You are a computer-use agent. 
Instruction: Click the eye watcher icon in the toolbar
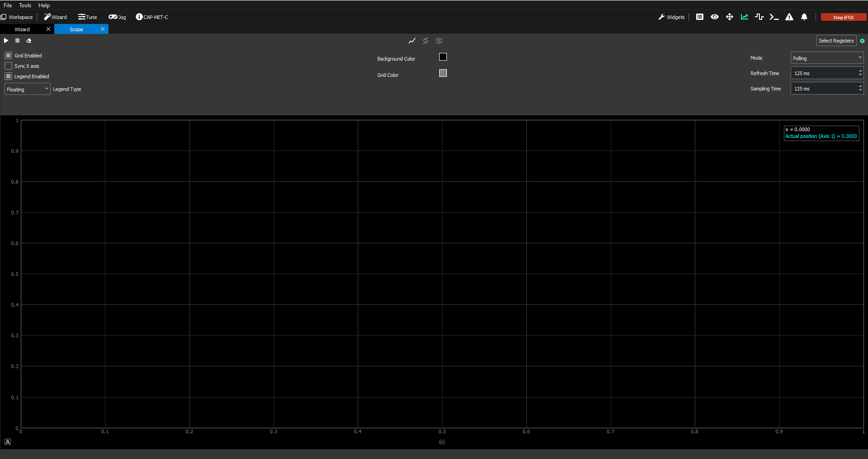715,17
